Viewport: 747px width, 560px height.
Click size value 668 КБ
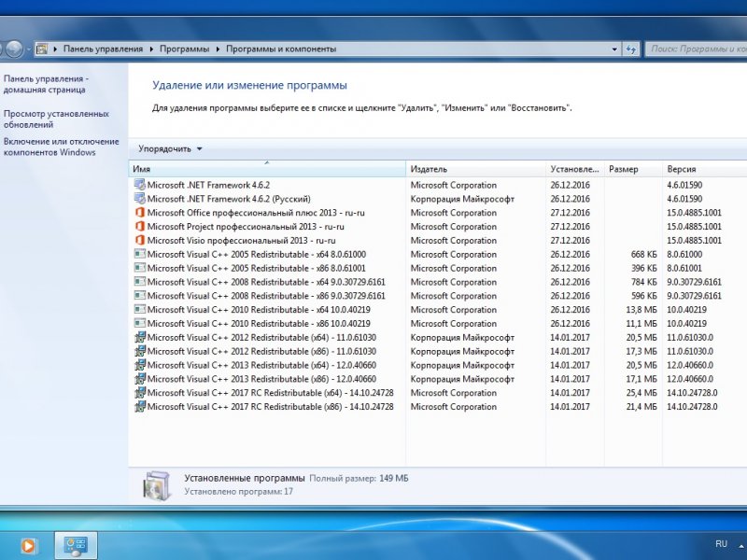643,254
